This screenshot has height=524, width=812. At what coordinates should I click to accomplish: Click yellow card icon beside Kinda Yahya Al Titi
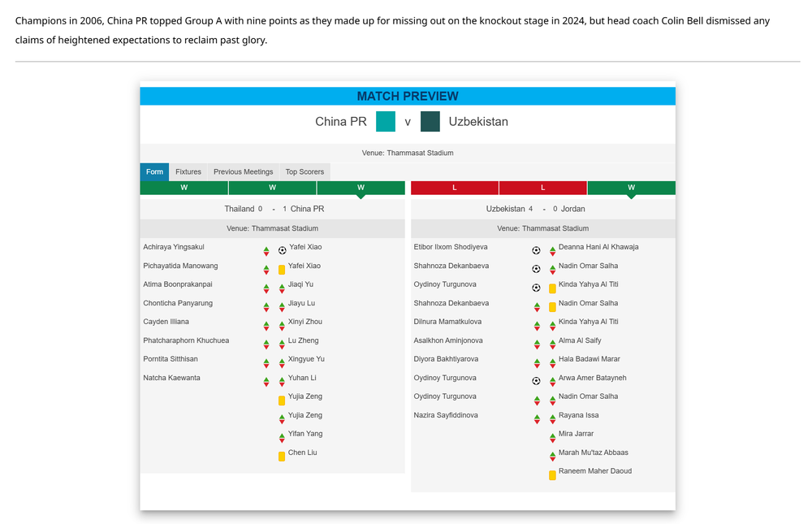point(552,288)
